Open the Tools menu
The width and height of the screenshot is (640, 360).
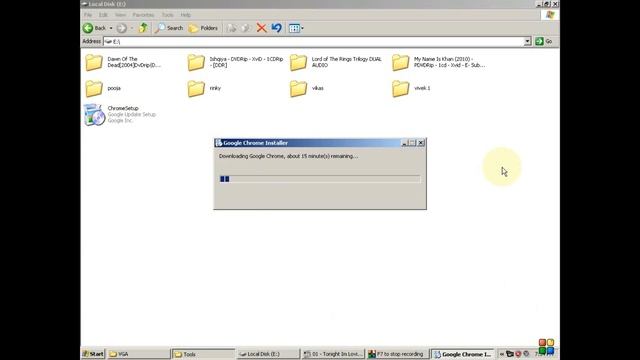[167, 15]
